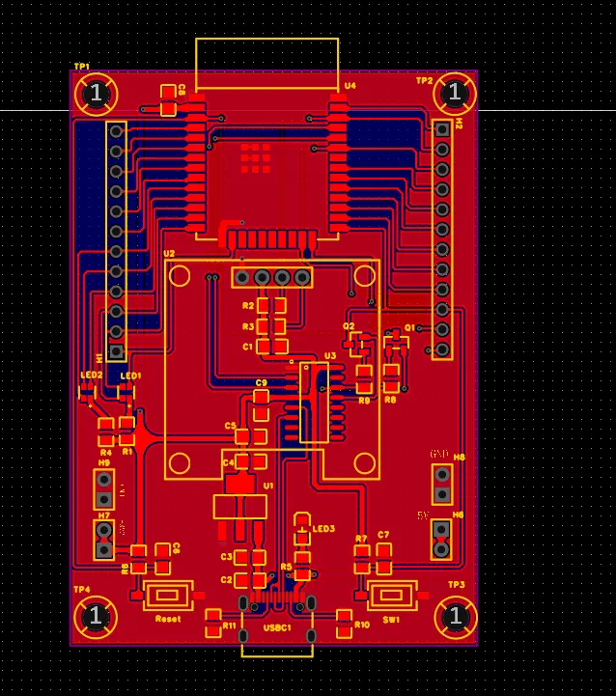Select capacitor C7 footprint
The image size is (616, 696).
[x=383, y=559]
